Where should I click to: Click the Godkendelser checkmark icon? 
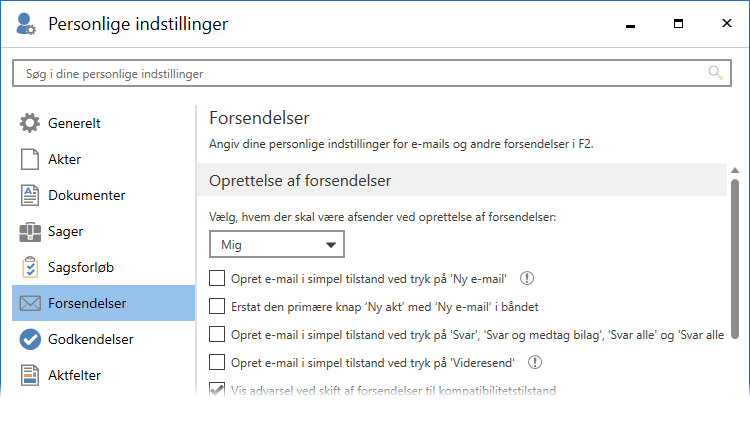point(30,340)
